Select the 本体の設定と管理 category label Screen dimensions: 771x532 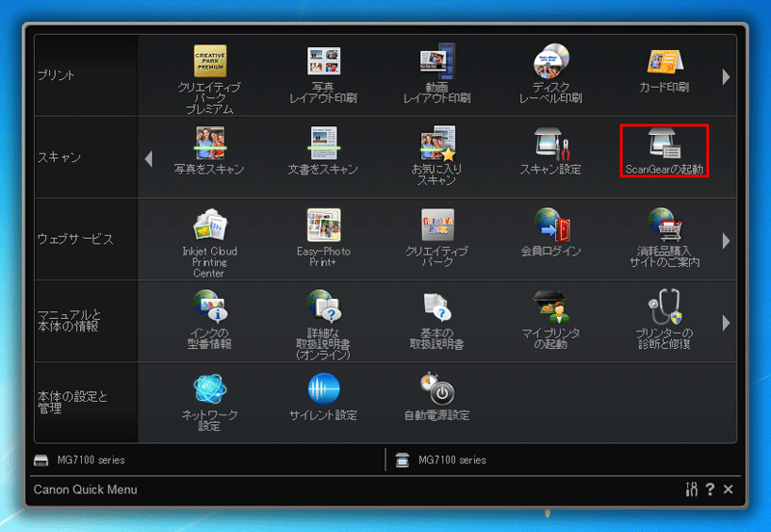pyautogui.click(x=72, y=402)
